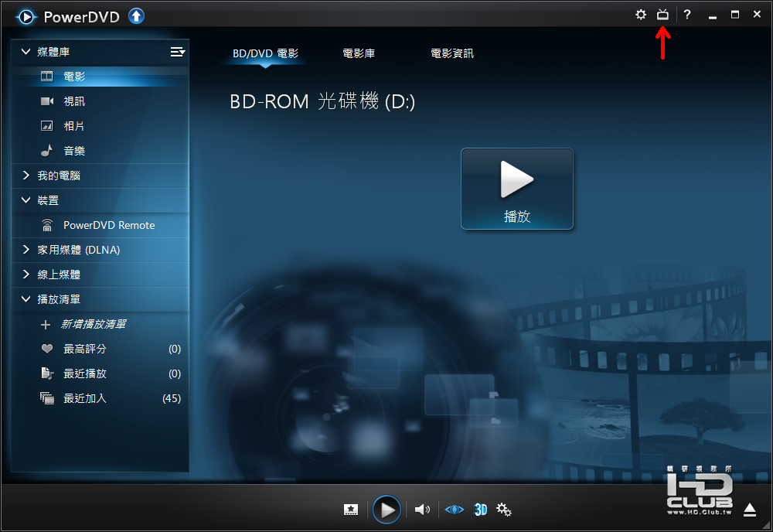
Task: Expand the 我的電腦 section
Action: tap(26, 175)
